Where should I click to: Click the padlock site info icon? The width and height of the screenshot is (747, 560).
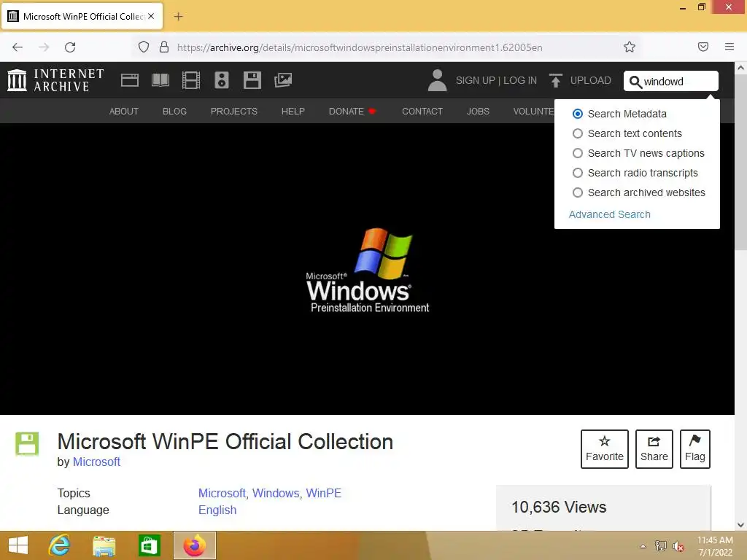point(164,47)
